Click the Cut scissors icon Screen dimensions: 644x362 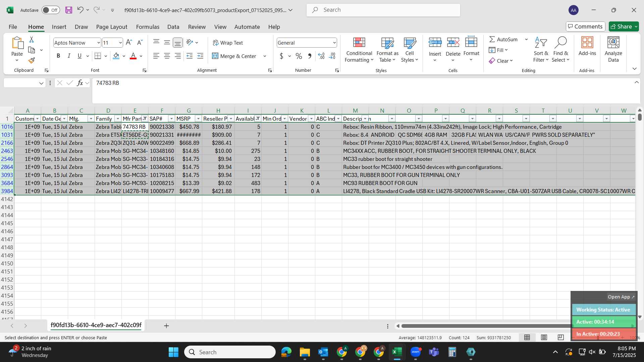[32, 40]
